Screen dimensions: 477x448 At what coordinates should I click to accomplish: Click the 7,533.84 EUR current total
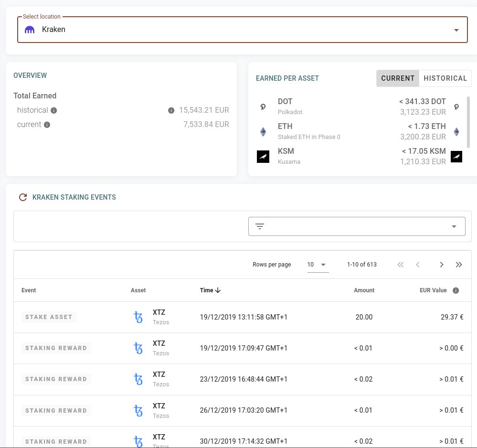tap(206, 125)
